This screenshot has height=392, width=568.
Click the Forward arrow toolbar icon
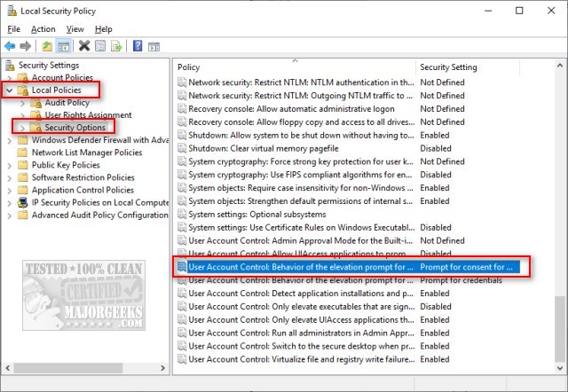tap(26, 46)
